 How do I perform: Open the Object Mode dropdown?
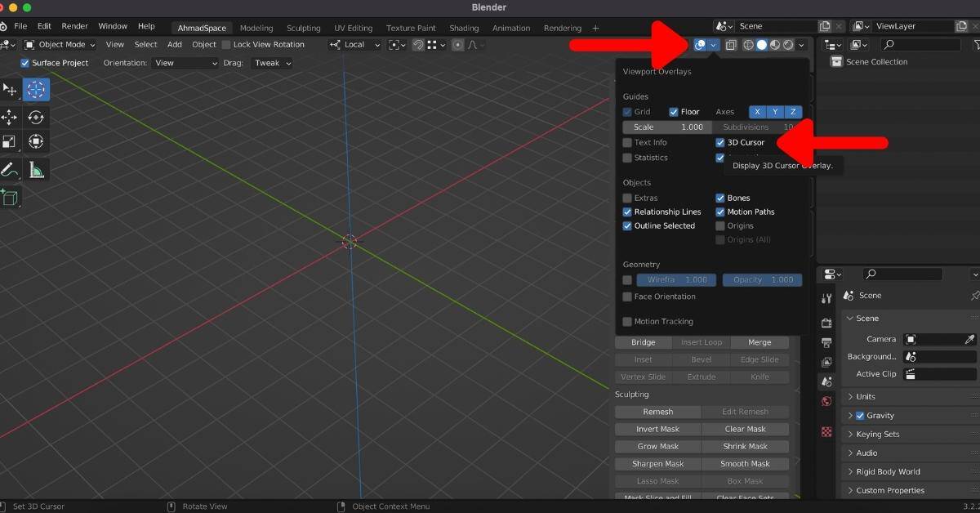pos(59,44)
